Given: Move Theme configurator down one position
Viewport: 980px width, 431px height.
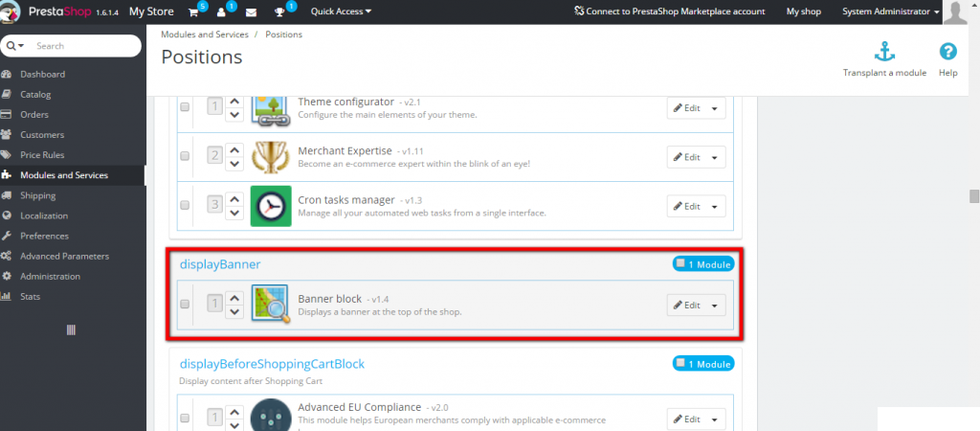Looking at the screenshot, I should click(234, 115).
